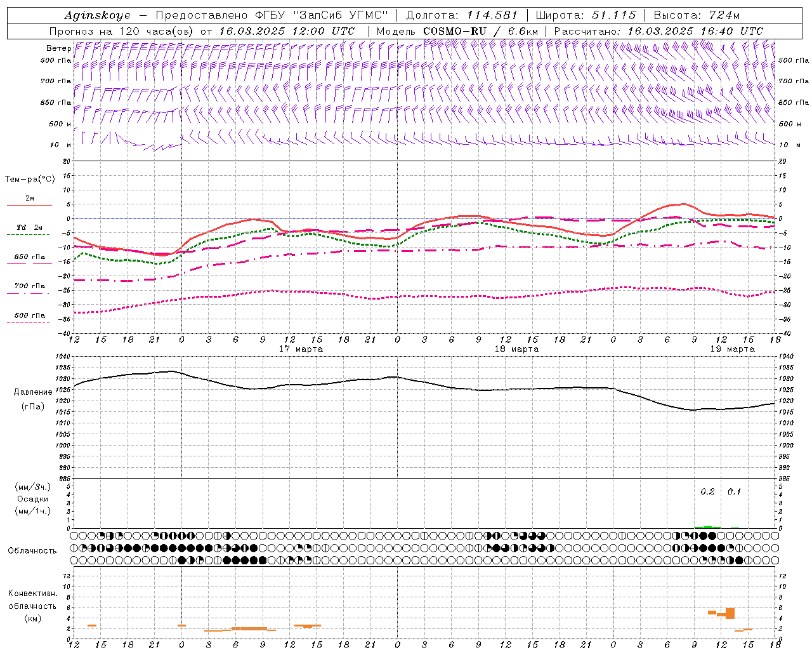Click "850 гПа" in the temperature legend
This screenshot has width=812, height=650.
tap(30, 257)
